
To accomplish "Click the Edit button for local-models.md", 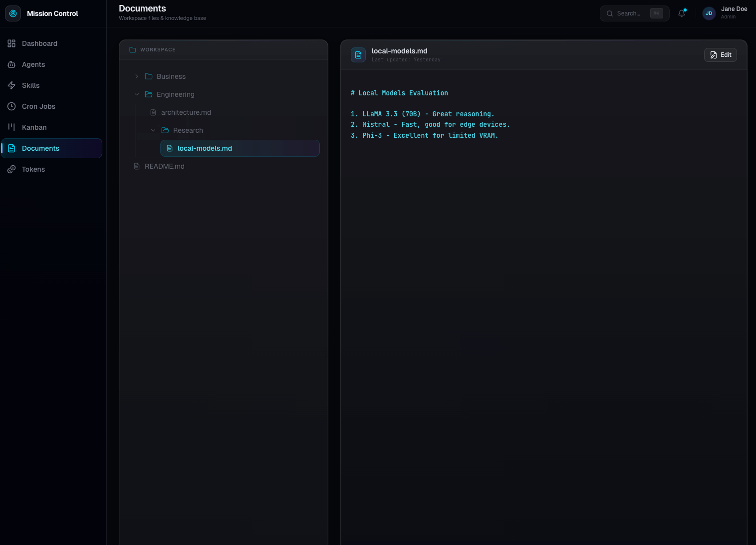I will click(720, 55).
